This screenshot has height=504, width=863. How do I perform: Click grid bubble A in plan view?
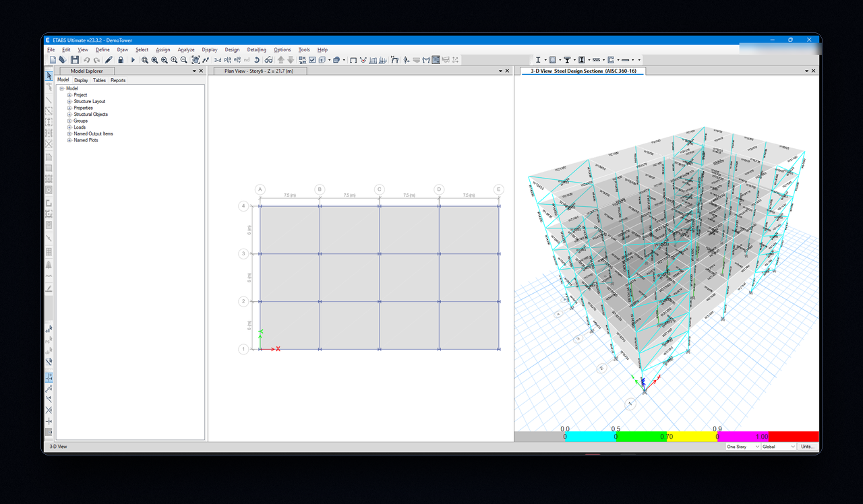[x=260, y=189]
